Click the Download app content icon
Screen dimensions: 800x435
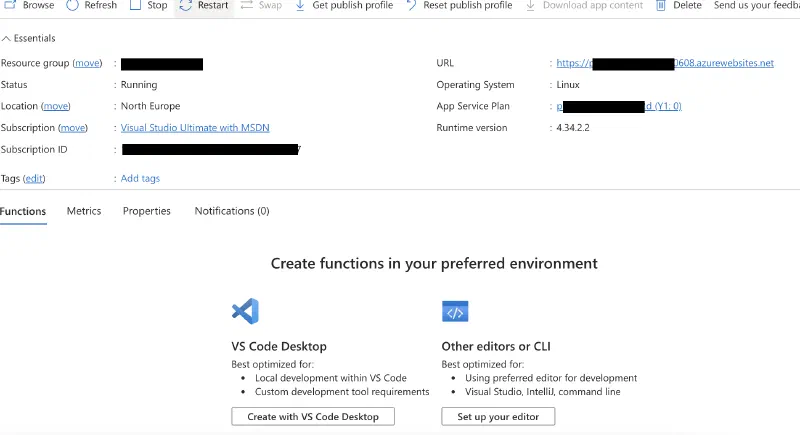point(530,5)
